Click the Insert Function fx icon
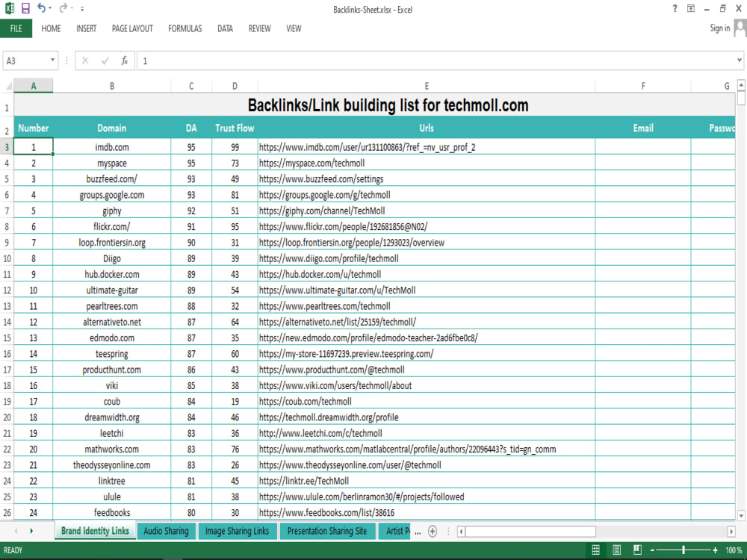747x560 pixels. 124,60
